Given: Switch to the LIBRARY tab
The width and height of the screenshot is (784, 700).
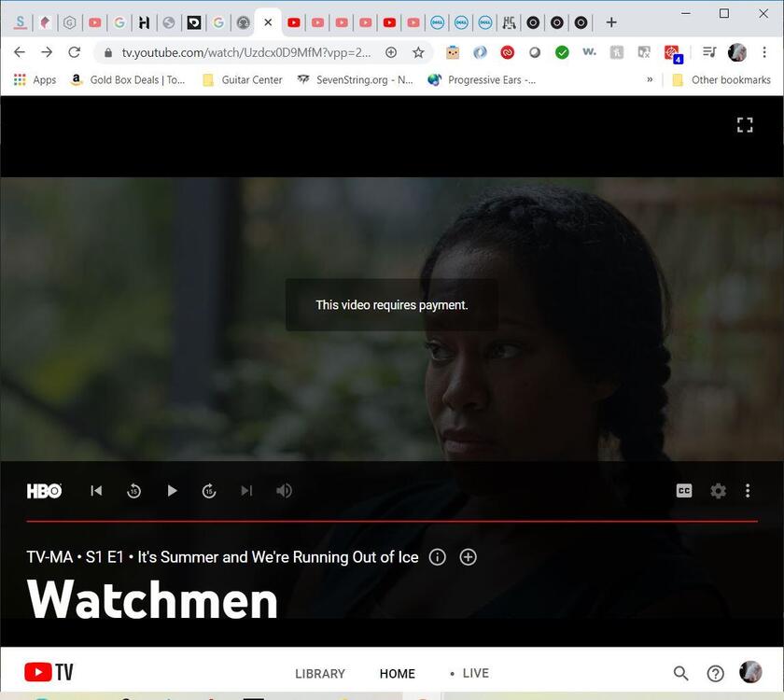Looking at the screenshot, I should point(320,673).
